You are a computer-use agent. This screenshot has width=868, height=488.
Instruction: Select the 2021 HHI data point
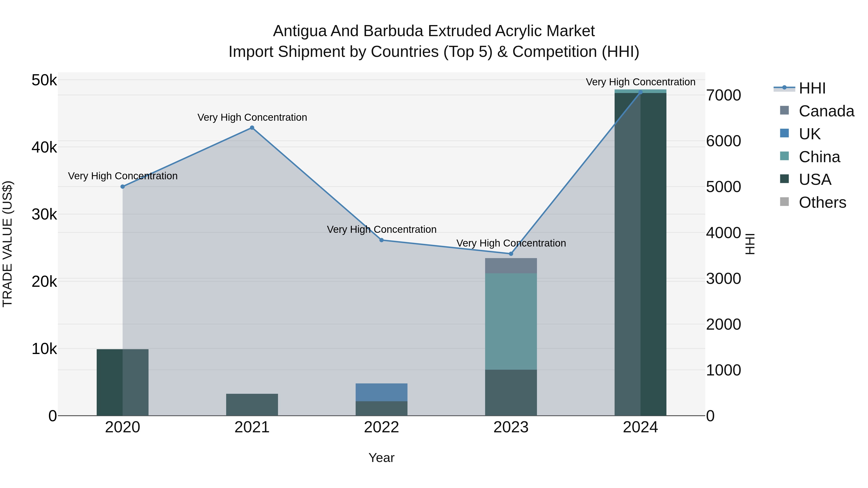click(252, 128)
